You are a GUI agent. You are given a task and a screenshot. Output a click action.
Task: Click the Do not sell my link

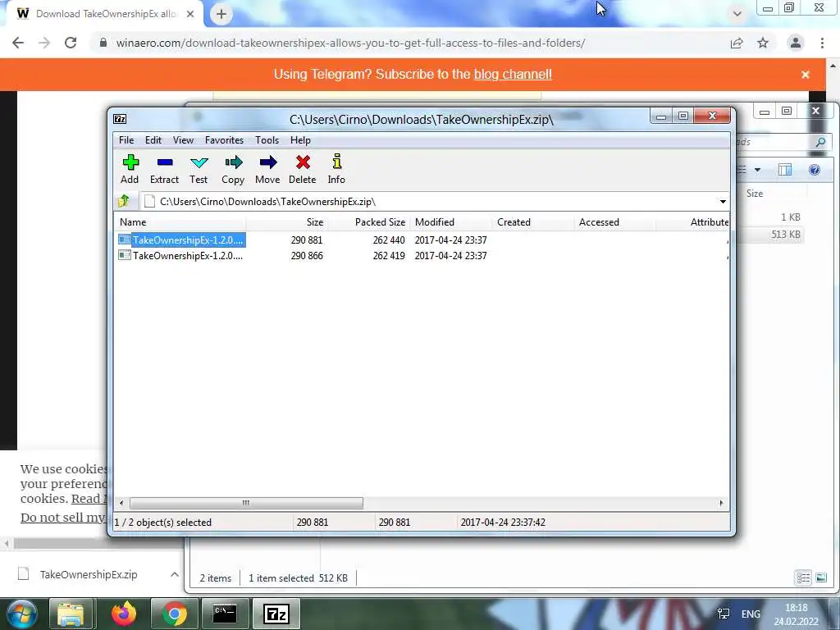point(62,518)
